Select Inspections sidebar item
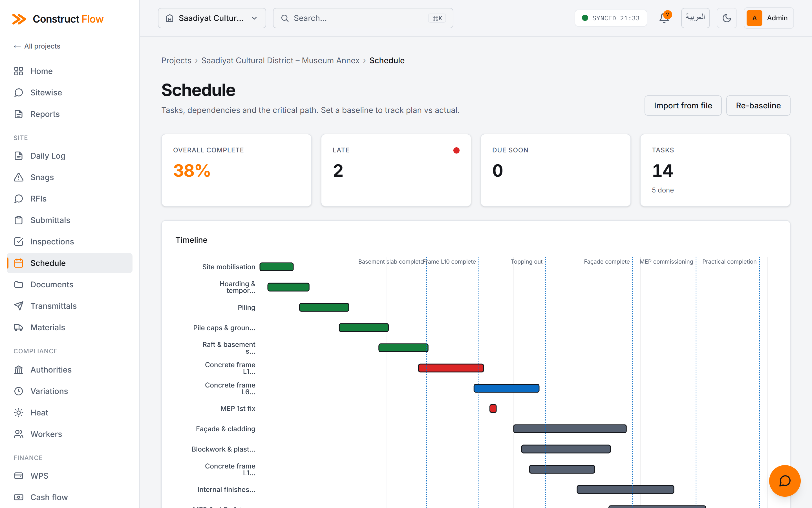The width and height of the screenshot is (812, 508). pos(69,242)
